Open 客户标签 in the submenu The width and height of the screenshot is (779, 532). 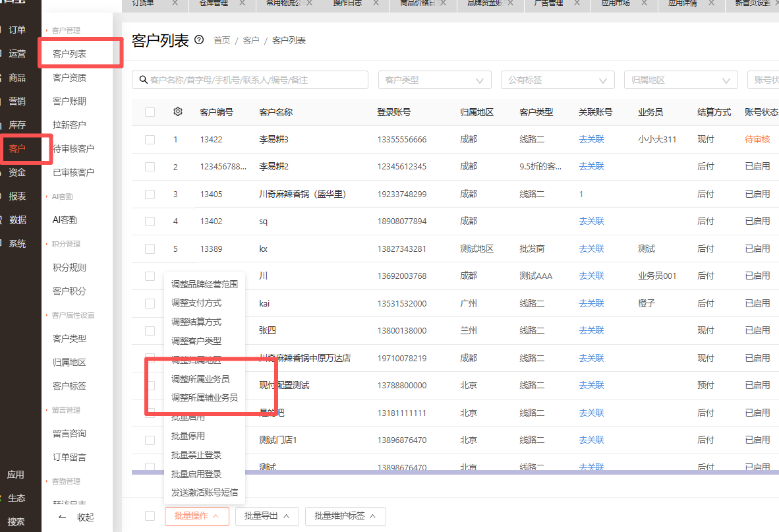[70, 386]
